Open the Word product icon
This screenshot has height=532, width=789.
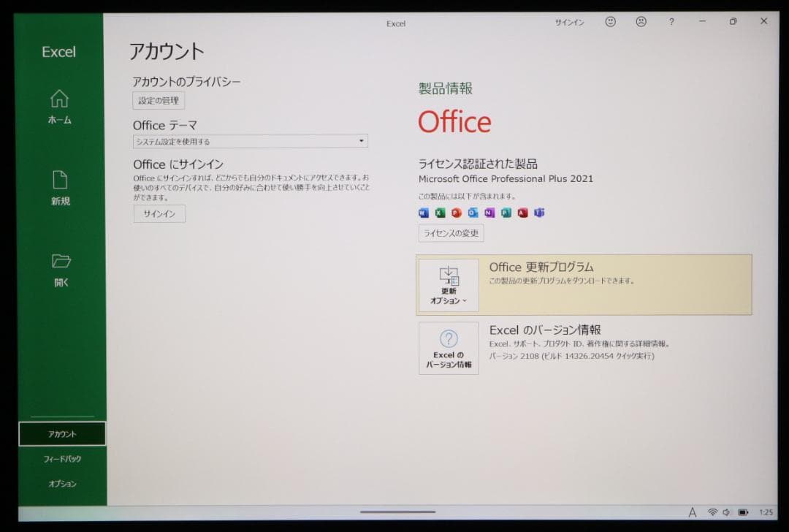(x=422, y=213)
